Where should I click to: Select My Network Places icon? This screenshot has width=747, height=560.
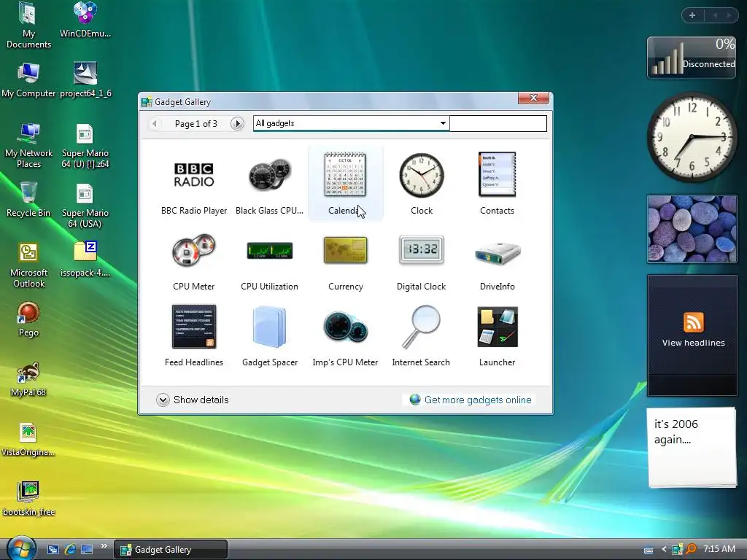point(28,145)
